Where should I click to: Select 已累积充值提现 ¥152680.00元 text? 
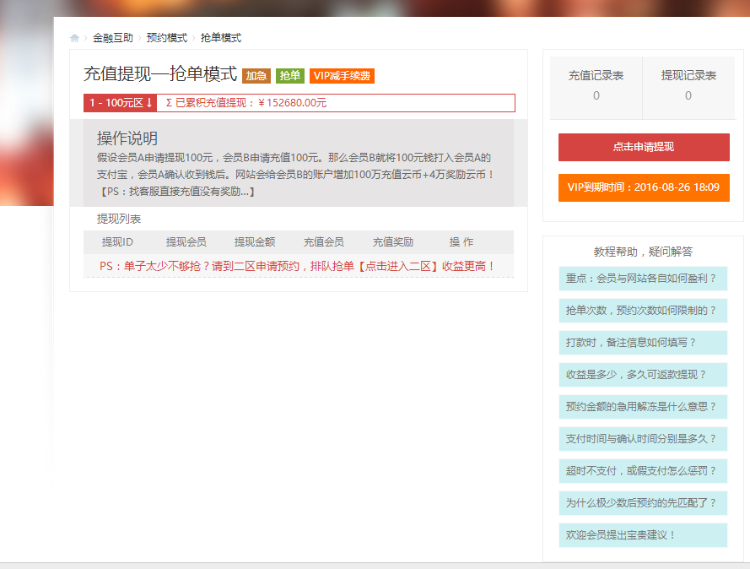(x=246, y=103)
